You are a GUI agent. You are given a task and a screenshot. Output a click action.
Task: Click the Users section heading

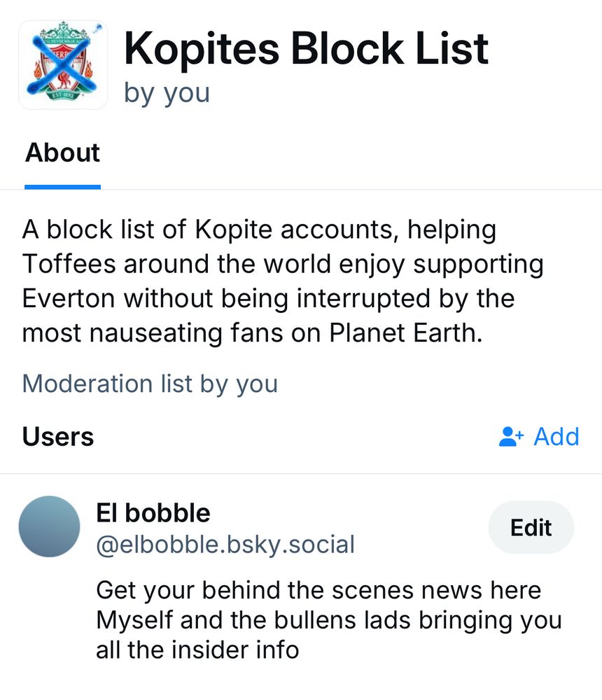[x=58, y=437]
